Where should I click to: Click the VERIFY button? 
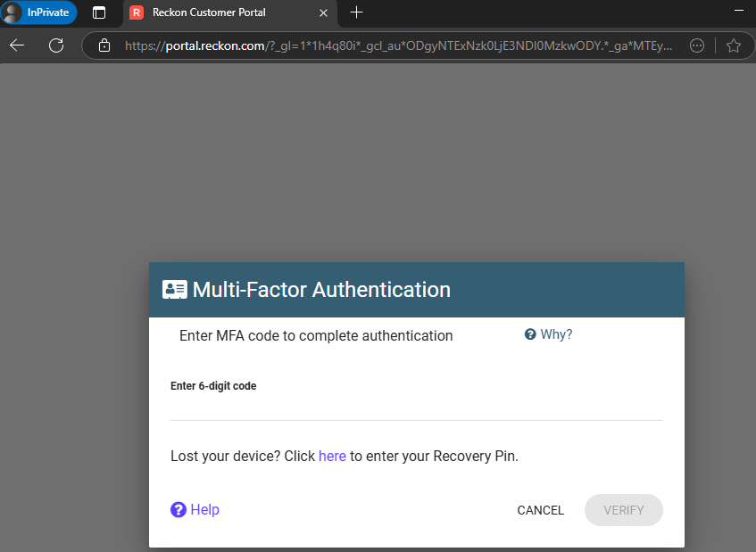pos(623,510)
